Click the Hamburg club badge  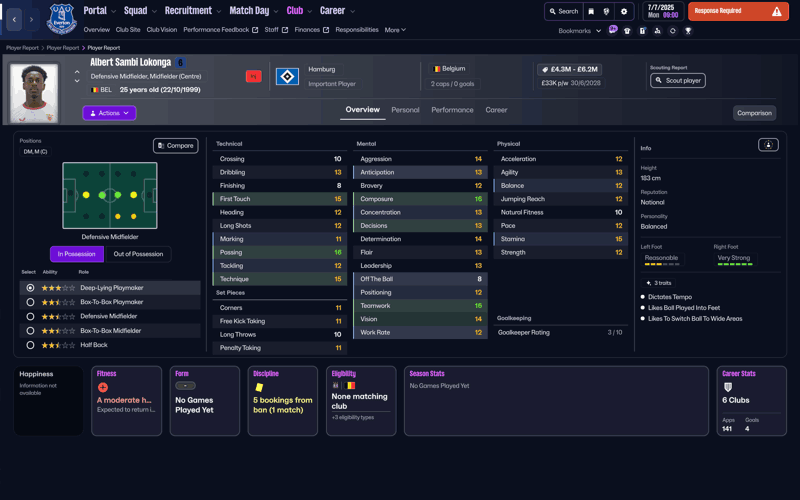pos(287,77)
